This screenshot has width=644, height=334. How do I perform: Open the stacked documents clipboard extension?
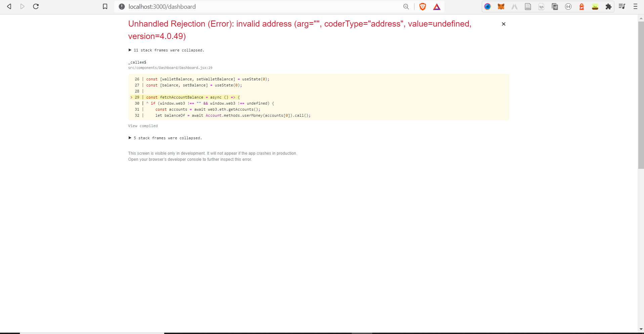tap(555, 6)
